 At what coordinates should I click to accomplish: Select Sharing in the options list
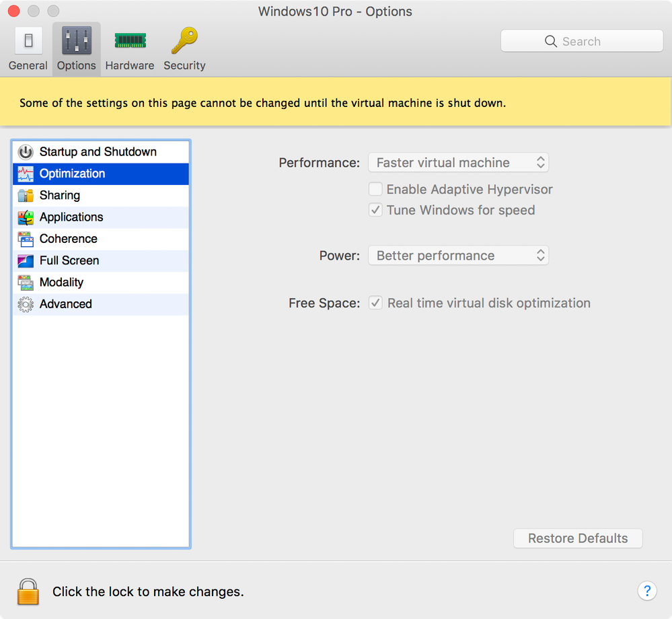[x=101, y=196]
